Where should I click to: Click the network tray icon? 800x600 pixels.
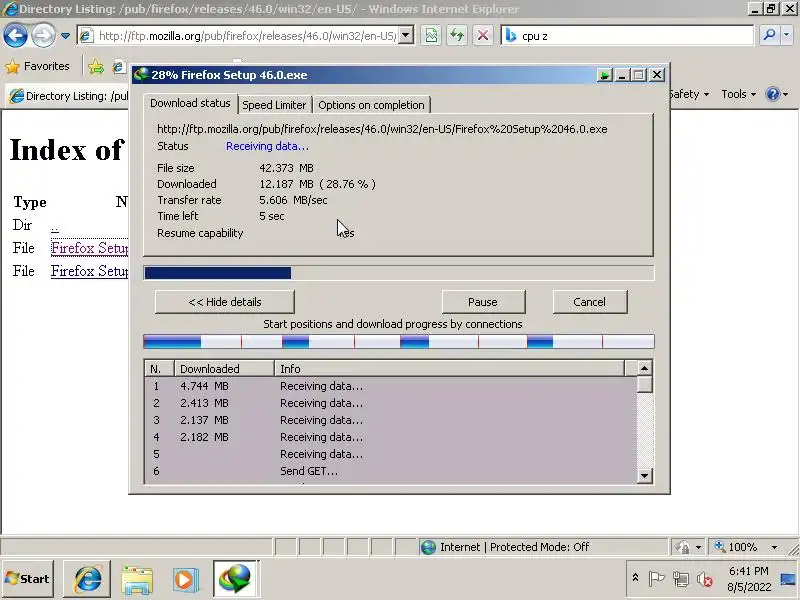pos(681,579)
